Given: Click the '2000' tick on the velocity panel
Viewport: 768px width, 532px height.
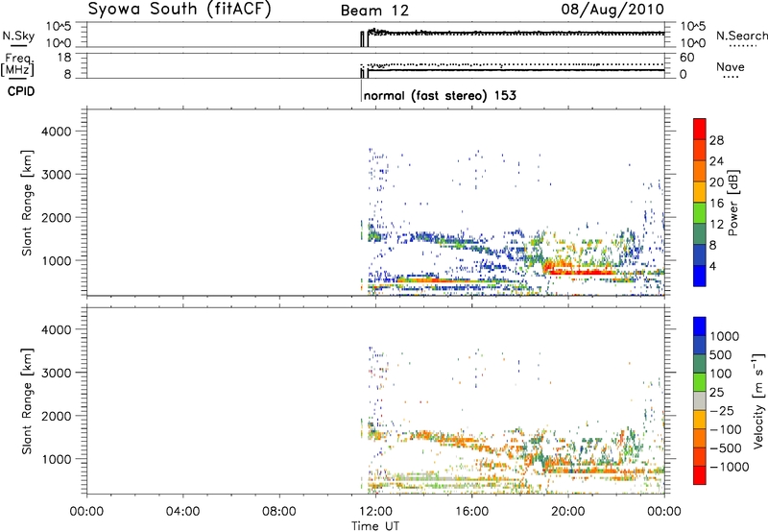Looking at the screenshot, I should tap(56, 416).
